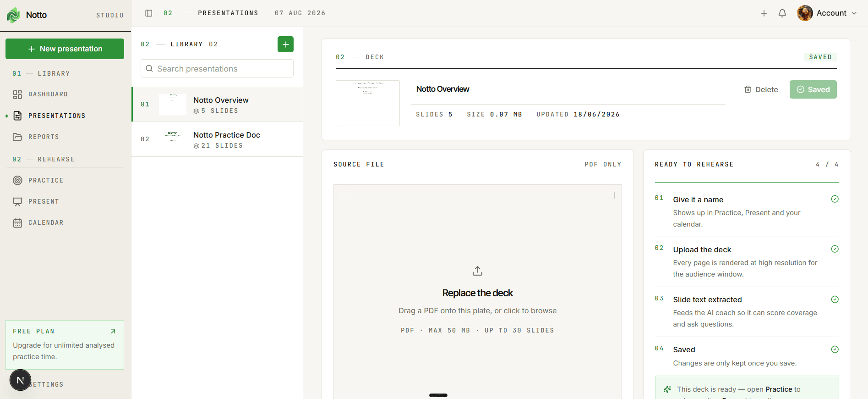Image resolution: width=868 pixels, height=399 pixels.
Task: Click the Ready to Rehearse 4 / 4 counter
Action: [x=827, y=165]
